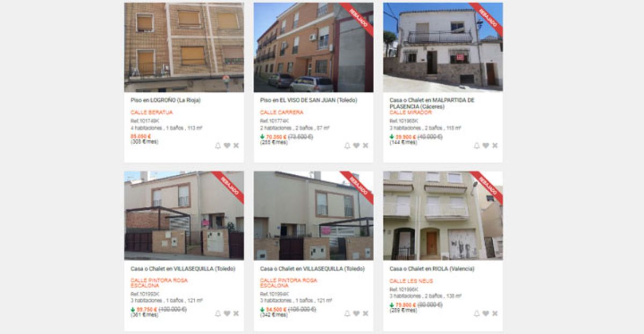Screen dimensions: 644x334
Task: Heart the Riola Valencia house listing
Action: coord(486,314)
